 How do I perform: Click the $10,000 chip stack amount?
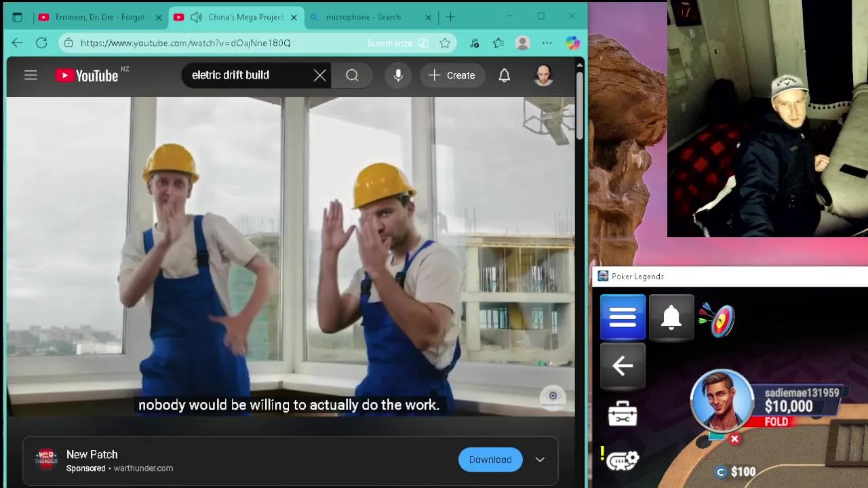tap(789, 407)
